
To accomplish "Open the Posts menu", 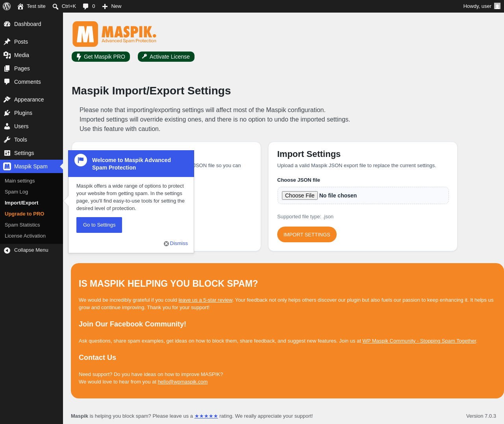I will coord(21,42).
